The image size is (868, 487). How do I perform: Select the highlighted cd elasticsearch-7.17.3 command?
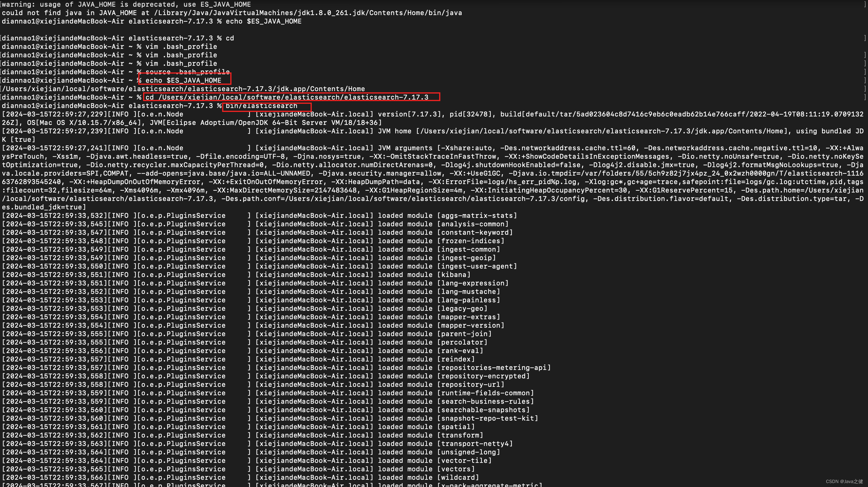click(292, 97)
